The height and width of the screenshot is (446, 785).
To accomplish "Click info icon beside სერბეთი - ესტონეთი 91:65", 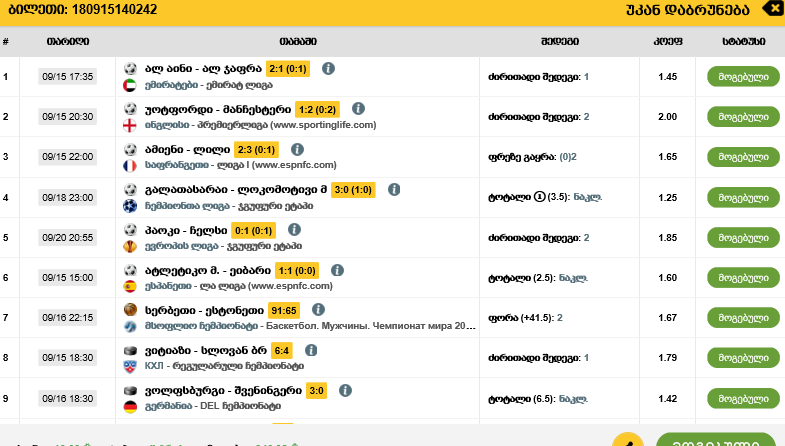I will 317,310.
